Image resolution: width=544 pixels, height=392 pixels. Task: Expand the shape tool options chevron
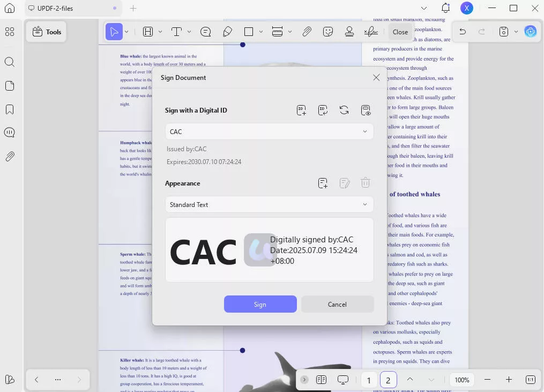[261, 32]
